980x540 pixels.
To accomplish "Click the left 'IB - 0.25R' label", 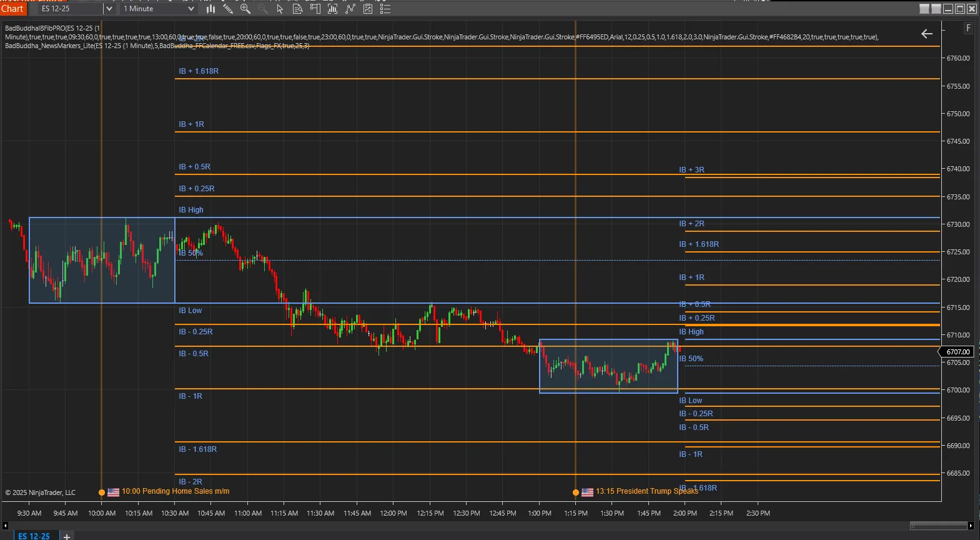I will [196, 332].
